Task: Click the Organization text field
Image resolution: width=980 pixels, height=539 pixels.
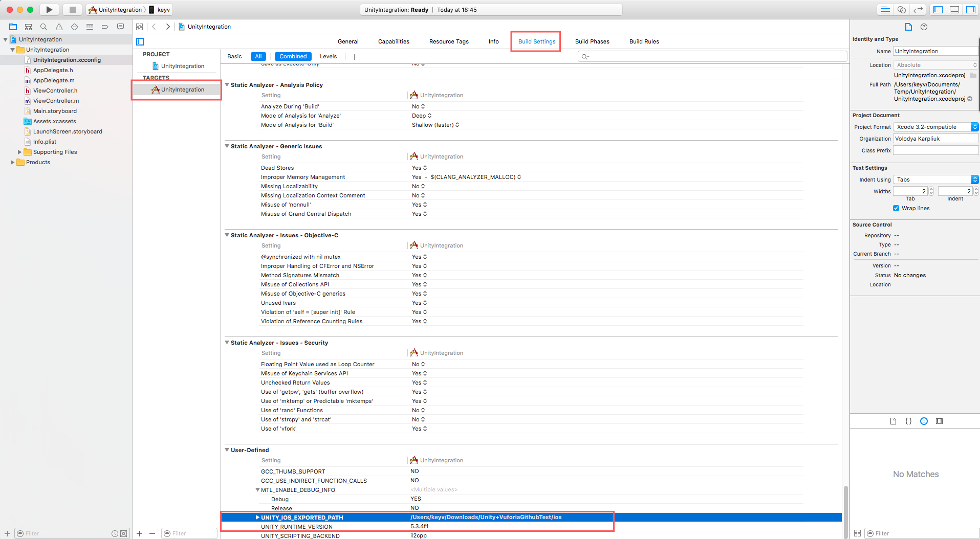Action: [x=936, y=139]
